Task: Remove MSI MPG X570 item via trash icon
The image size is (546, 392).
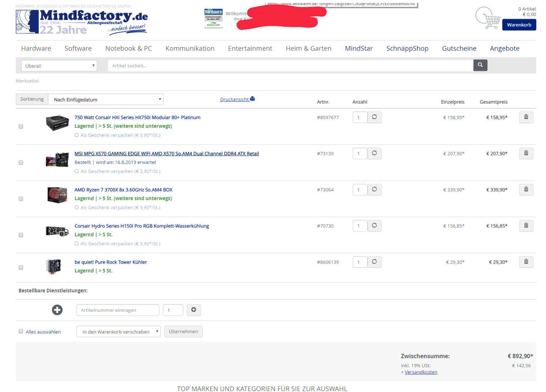Action: pyautogui.click(x=526, y=153)
